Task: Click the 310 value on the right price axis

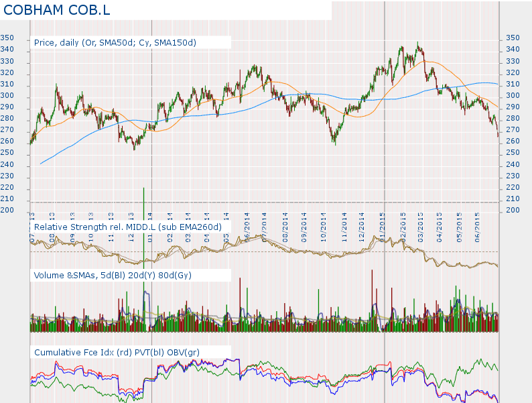Action: (513, 84)
